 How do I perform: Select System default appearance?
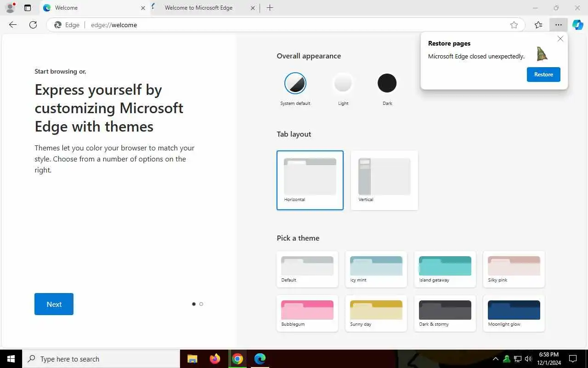[x=295, y=83]
